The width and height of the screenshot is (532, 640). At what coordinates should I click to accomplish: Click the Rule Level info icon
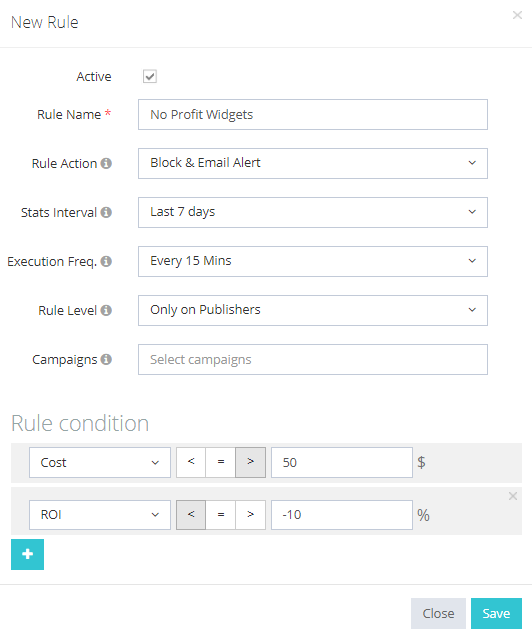106,310
